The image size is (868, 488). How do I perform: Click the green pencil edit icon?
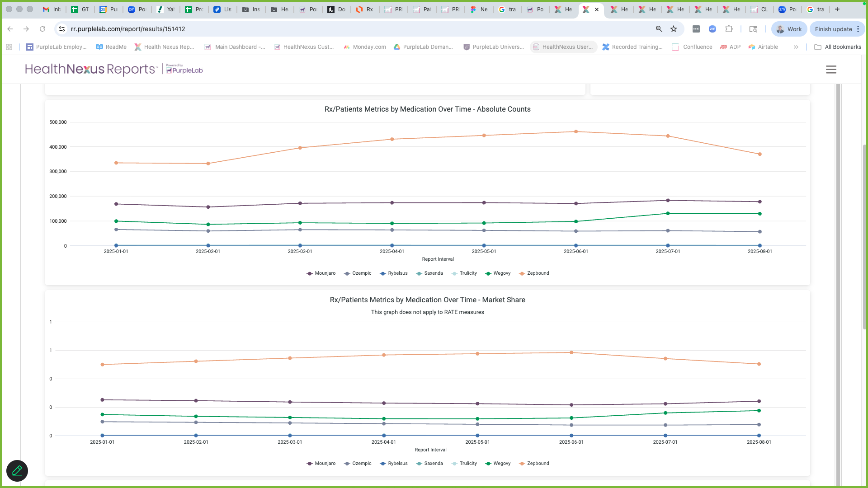tap(17, 471)
